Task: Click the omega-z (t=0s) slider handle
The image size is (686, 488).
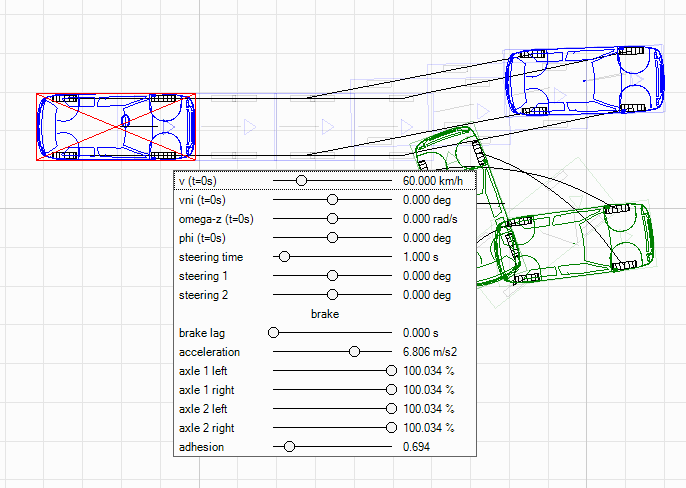Action: pyautogui.click(x=333, y=219)
